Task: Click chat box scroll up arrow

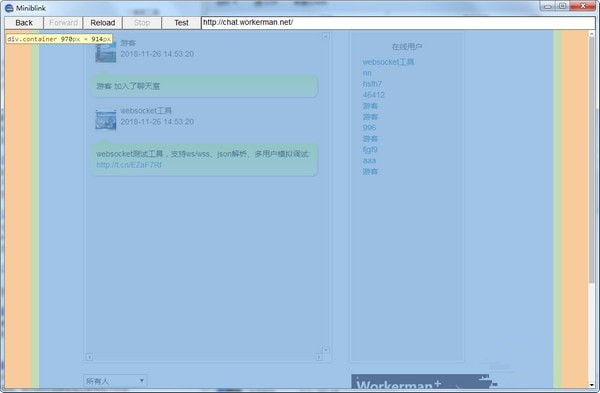Action: coord(326,36)
